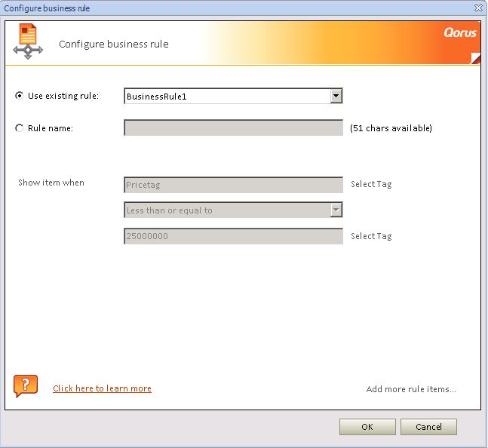The height and width of the screenshot is (448, 488).
Task: Close the Configure business rule dialog
Action: coord(478,8)
